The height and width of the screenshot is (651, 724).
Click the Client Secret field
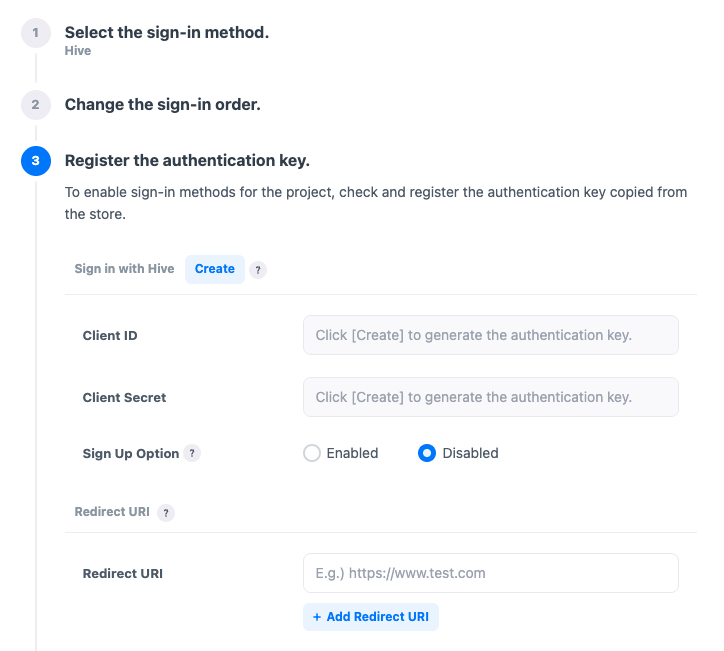pos(490,397)
